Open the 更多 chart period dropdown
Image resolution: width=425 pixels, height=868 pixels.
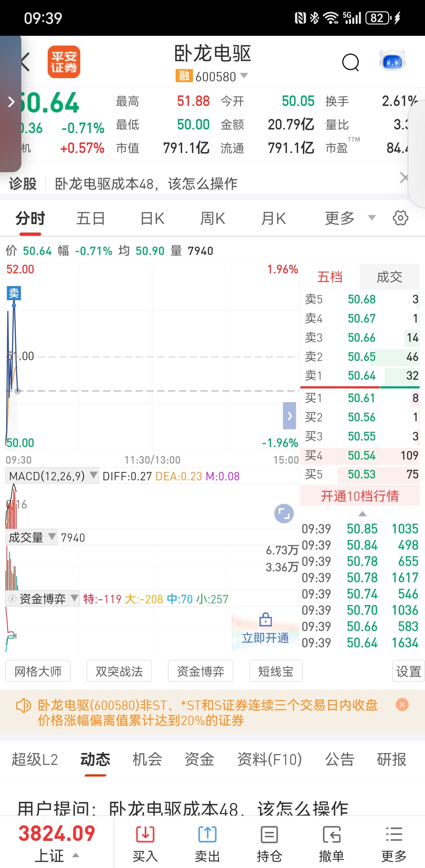point(350,218)
